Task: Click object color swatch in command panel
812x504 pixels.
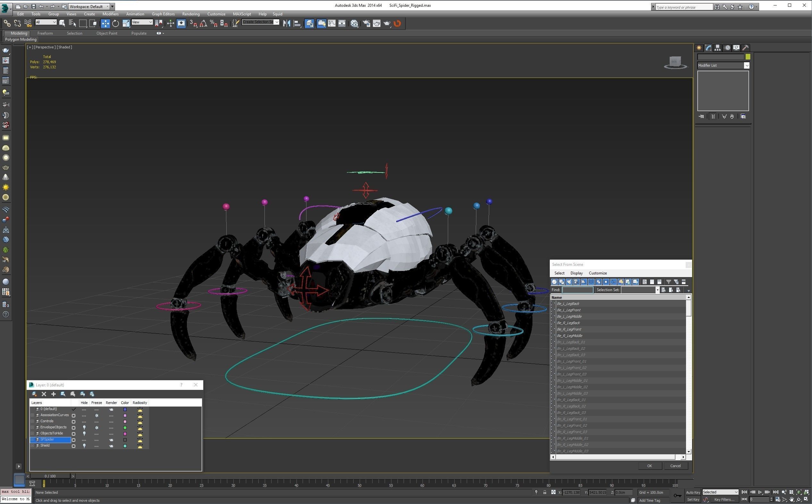Action: [748, 57]
